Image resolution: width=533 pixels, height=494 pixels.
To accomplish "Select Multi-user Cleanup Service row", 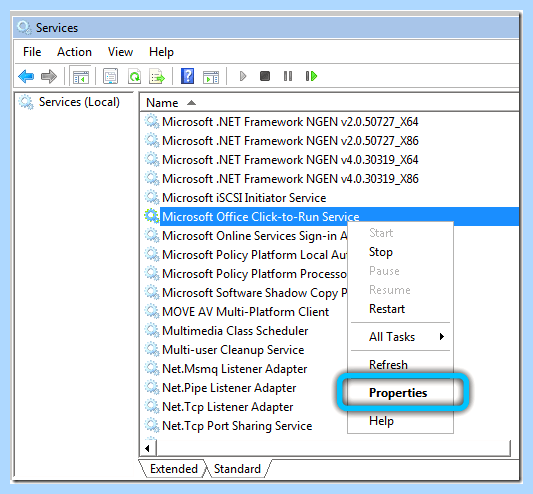I will click(233, 350).
